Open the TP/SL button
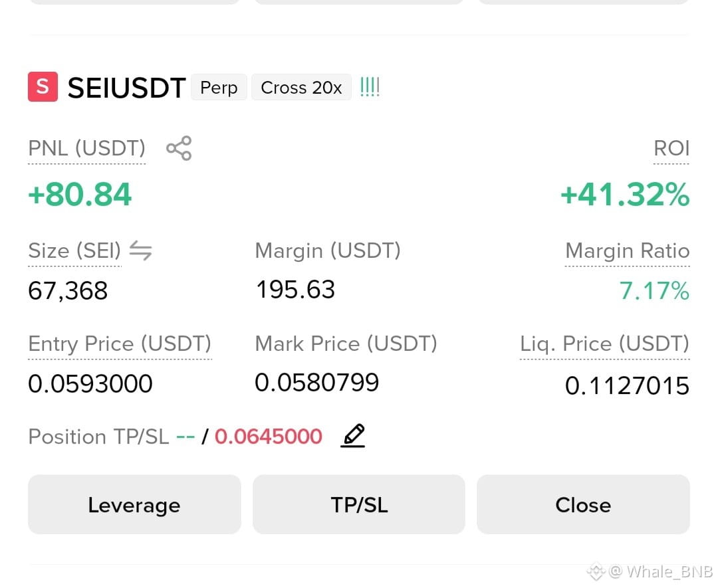The image size is (718, 588). click(359, 504)
